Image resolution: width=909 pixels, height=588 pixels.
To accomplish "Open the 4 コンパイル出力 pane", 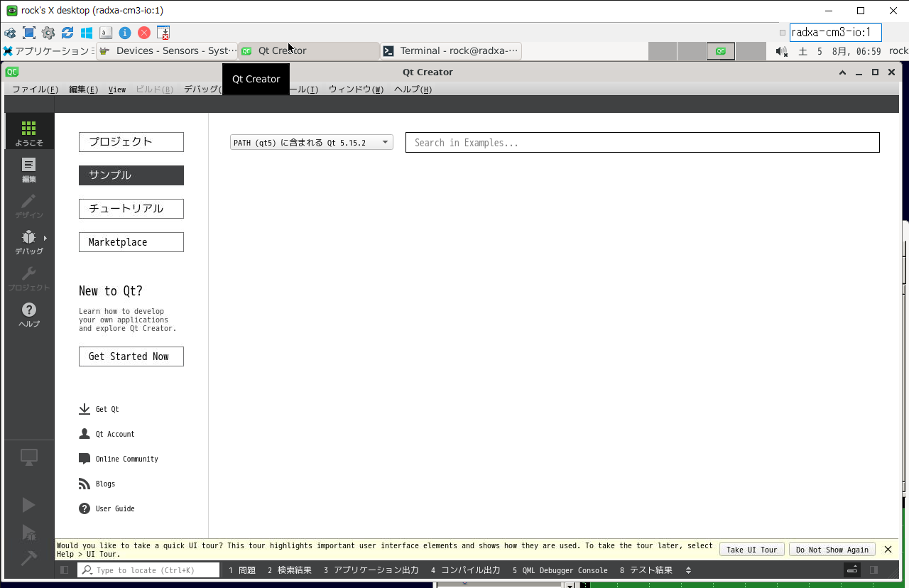I will tap(465, 570).
